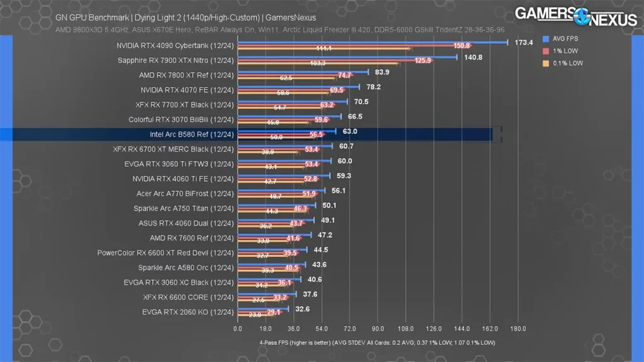
Task: Click the 'AMD RX 7800 XT Ref (12/24)' label
Action: [186, 75]
